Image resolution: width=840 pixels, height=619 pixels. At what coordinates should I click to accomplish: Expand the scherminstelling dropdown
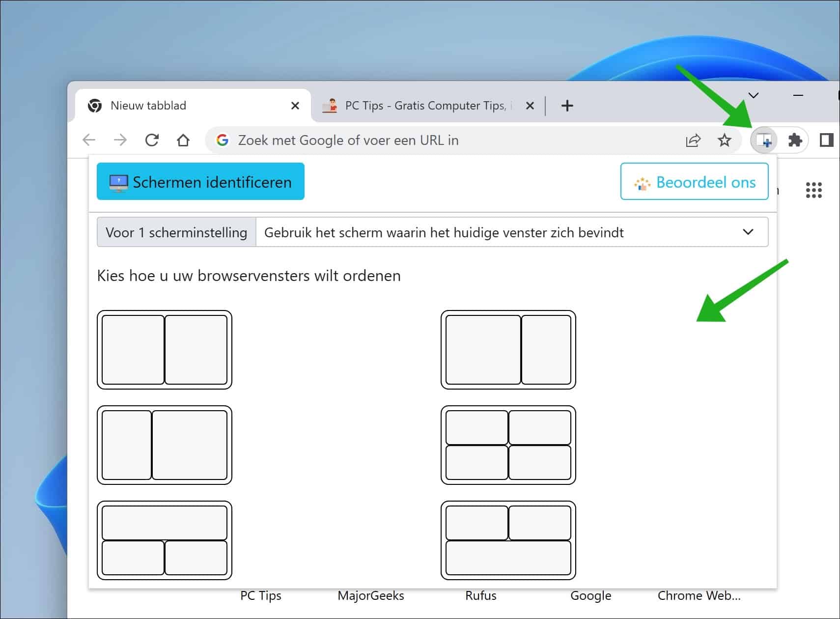click(x=749, y=231)
